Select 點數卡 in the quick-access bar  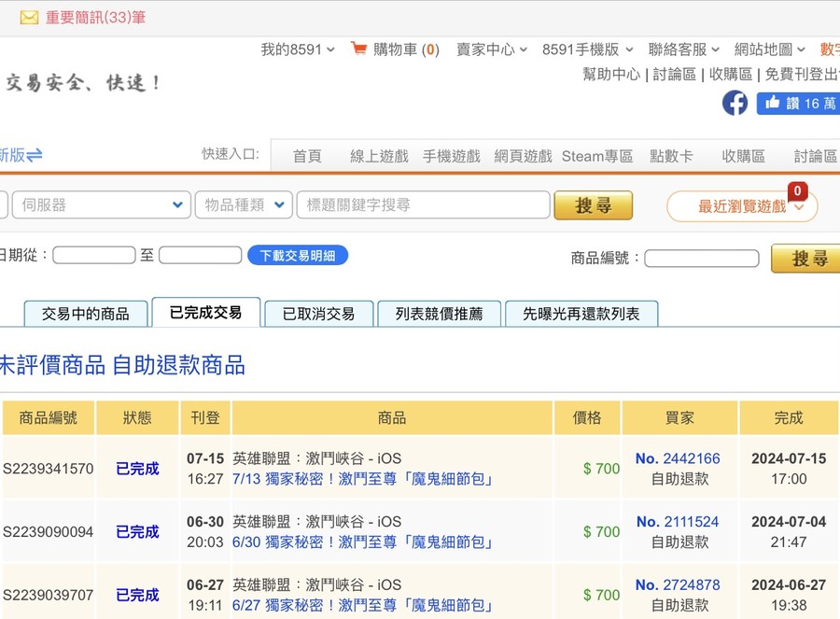[x=671, y=156]
